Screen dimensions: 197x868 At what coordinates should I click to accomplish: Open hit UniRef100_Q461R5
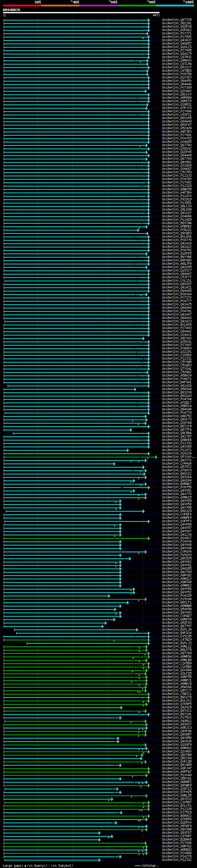click(x=177, y=569)
